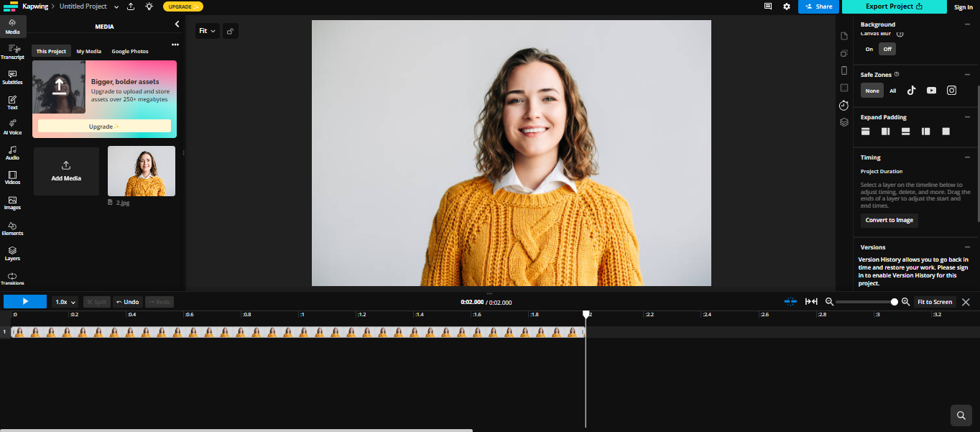The width and height of the screenshot is (980, 432).
Task: Open the comments icon in top bar
Action: point(768,6)
